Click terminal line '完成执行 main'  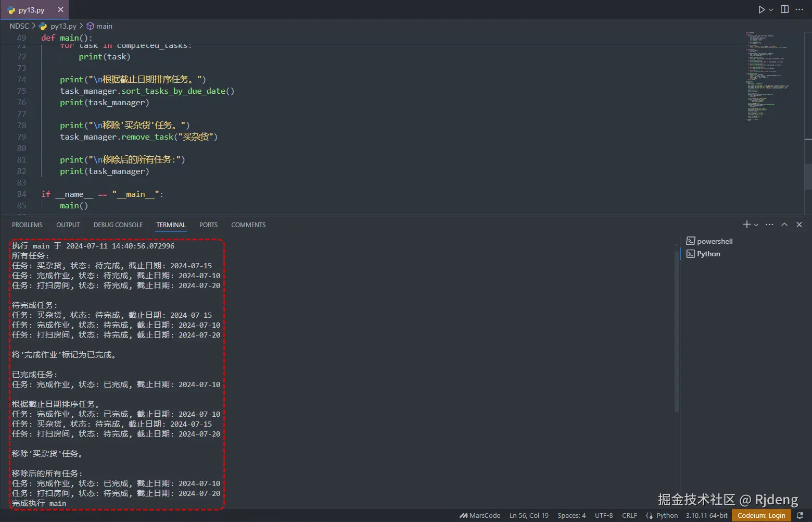(x=39, y=503)
